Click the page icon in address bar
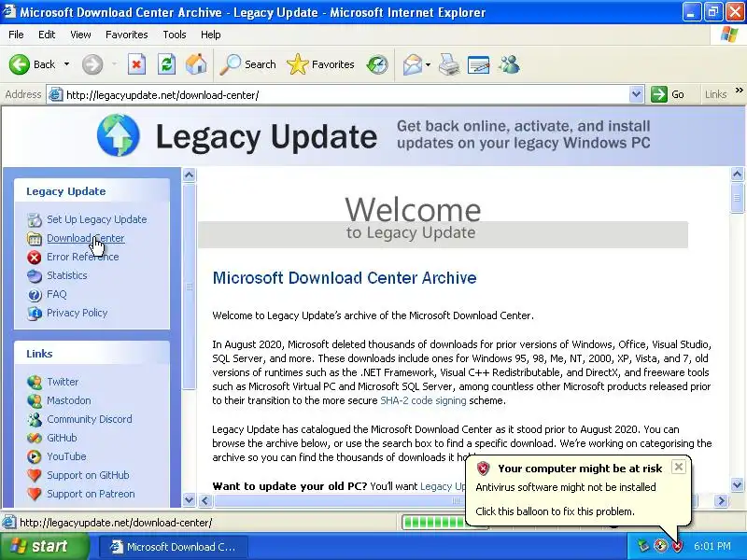The height and width of the screenshot is (560, 747). [x=56, y=95]
